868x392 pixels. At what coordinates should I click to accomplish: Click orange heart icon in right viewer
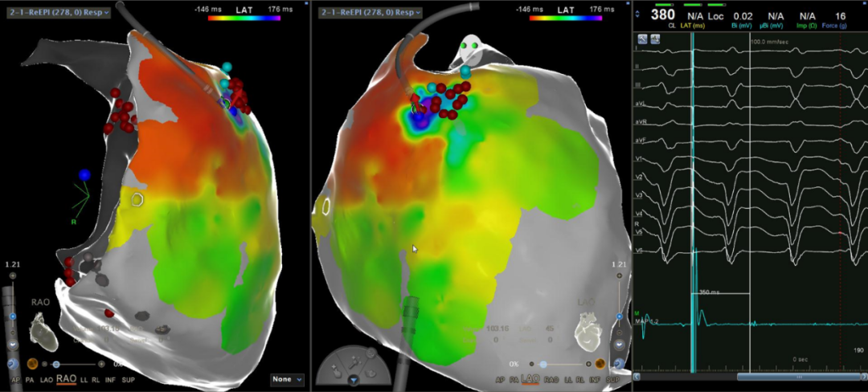600,364
